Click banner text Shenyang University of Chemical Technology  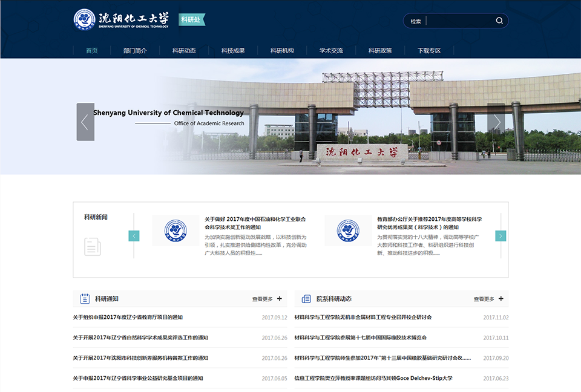click(x=169, y=113)
